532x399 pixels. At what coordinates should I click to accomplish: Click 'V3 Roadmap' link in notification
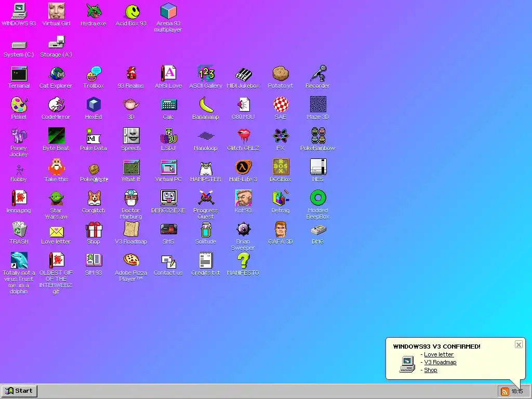coord(440,362)
